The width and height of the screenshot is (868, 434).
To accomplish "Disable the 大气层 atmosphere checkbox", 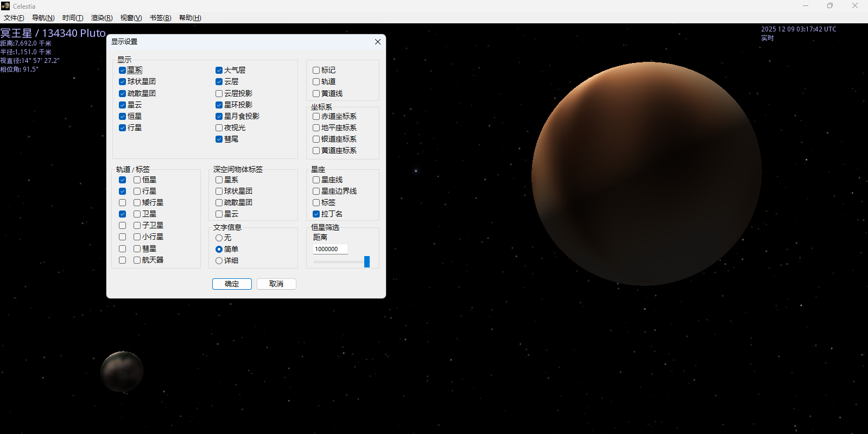I will pos(219,71).
